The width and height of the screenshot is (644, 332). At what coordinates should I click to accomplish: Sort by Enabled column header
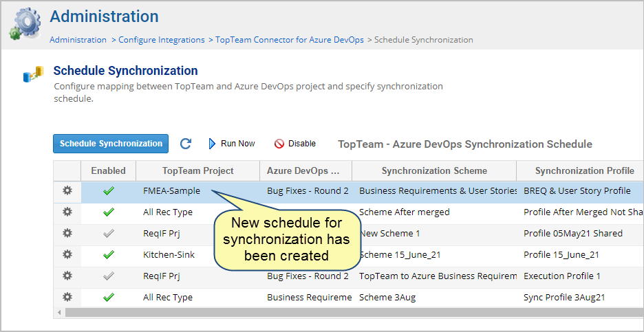coord(109,170)
